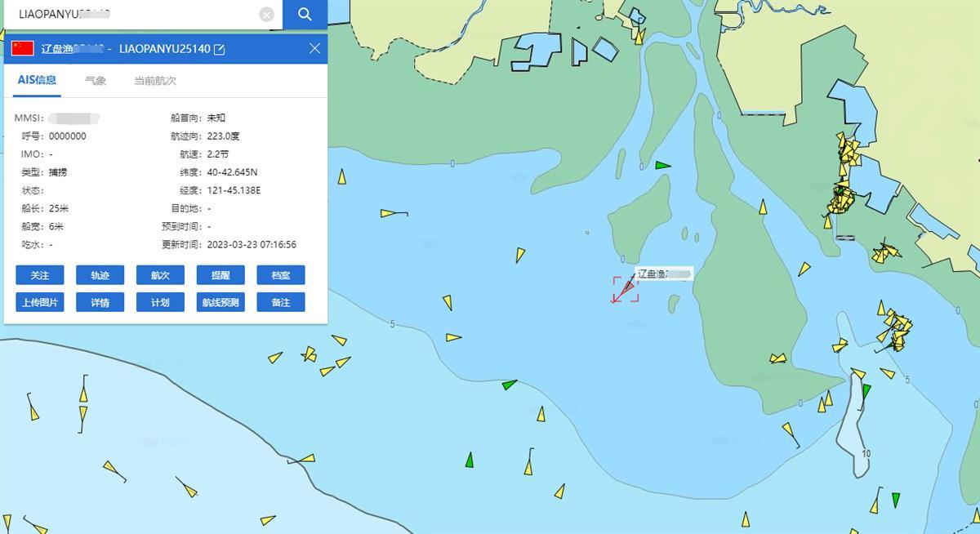Click the edit icon beside LIAOPANYU25140

[x=219, y=49]
